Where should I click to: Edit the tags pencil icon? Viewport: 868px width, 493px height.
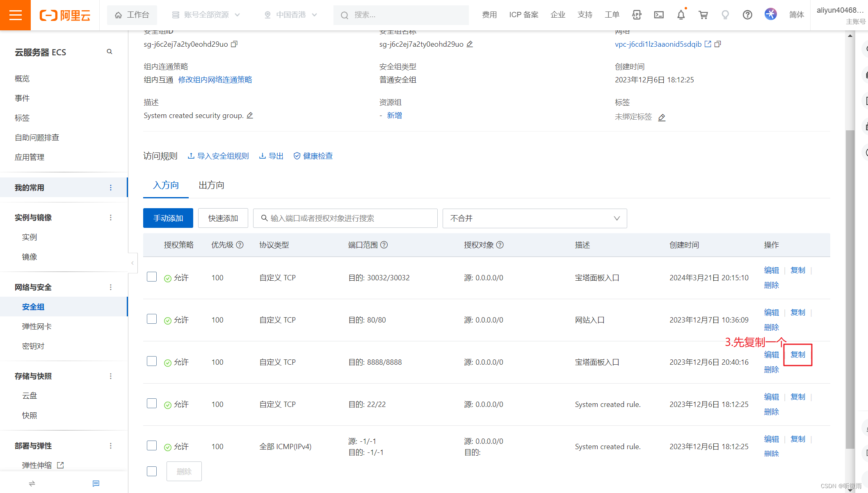(x=662, y=118)
